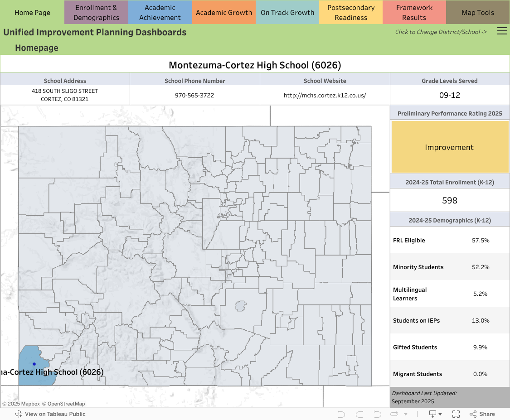Screen dimensions: 510x420
Task: Click the 0.0% migrant value
Action: pyautogui.click(x=481, y=374)
